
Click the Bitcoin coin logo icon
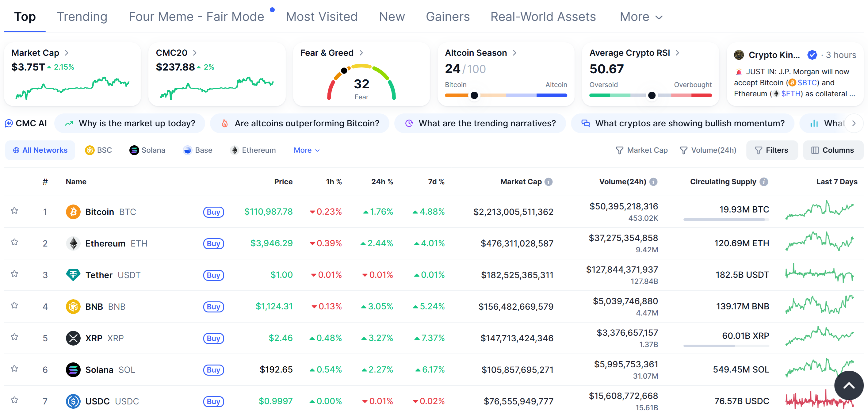point(73,212)
